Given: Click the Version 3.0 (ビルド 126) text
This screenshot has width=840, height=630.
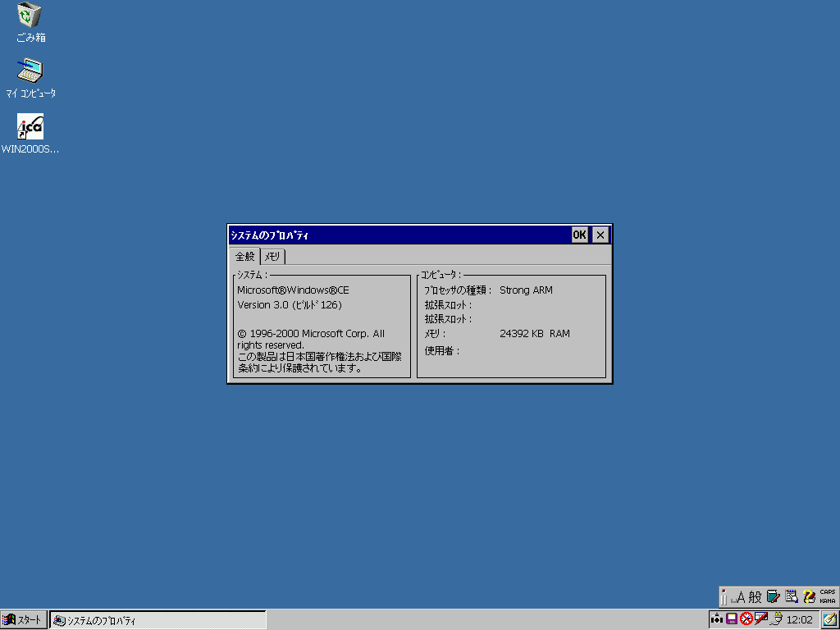Looking at the screenshot, I should [290, 305].
